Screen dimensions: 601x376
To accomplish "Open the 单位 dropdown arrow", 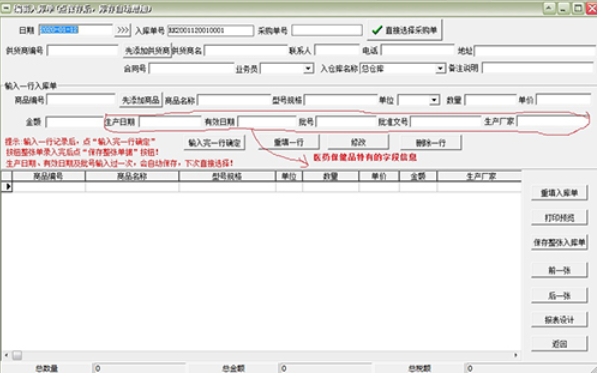I will pyautogui.click(x=434, y=100).
